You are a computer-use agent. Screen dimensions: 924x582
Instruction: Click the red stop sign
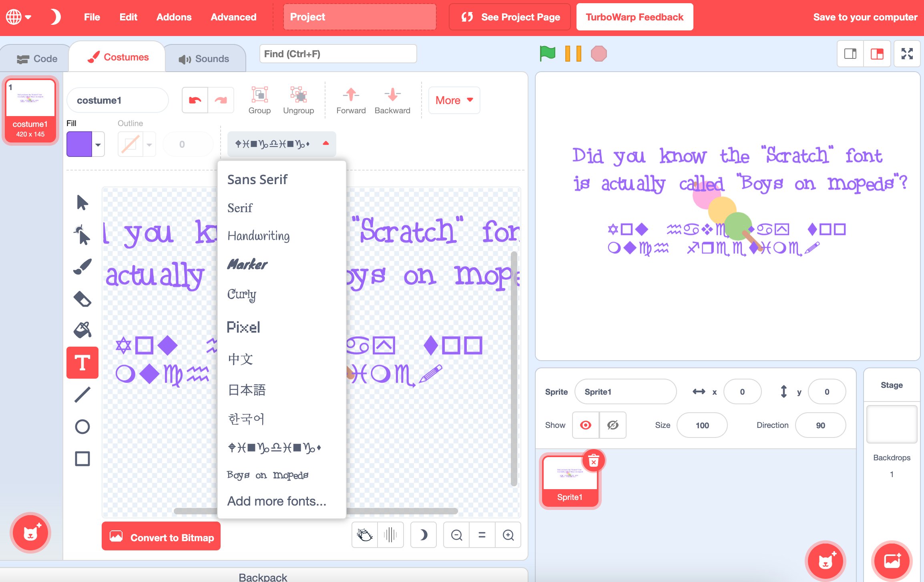coord(599,53)
